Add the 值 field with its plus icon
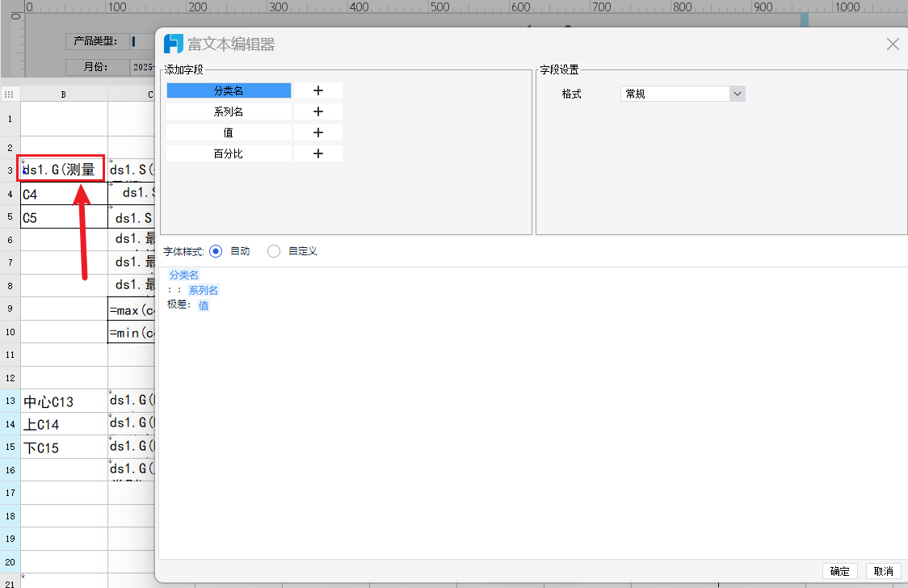Screen dimensions: 908x588 tap(318, 132)
